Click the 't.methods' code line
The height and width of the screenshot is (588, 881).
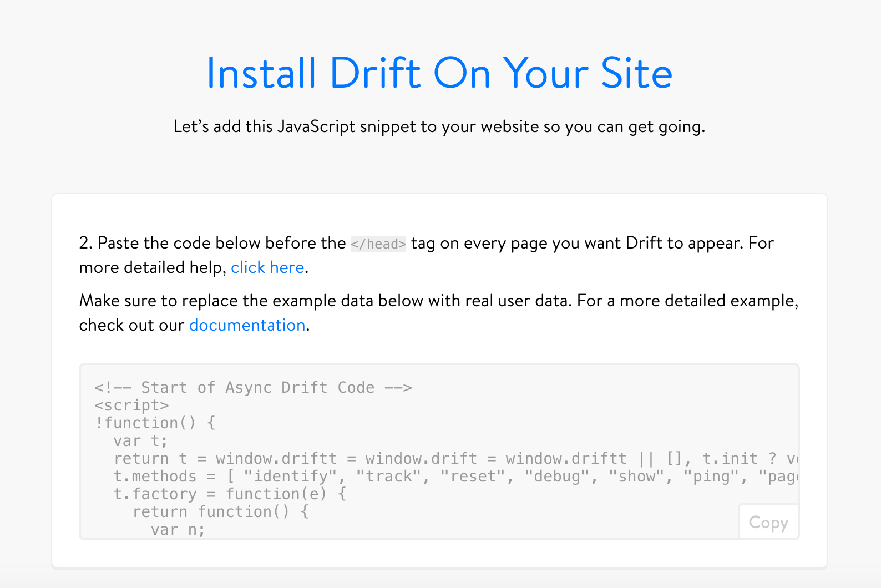point(455,476)
